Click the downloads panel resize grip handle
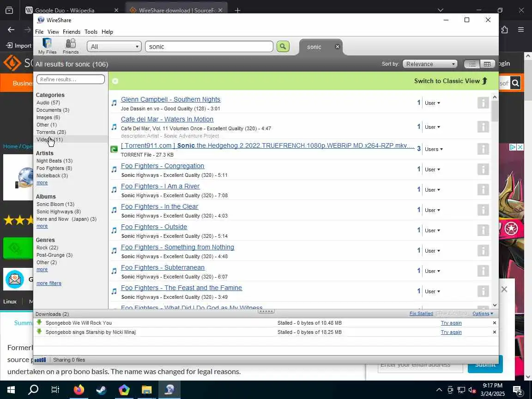Image resolution: width=532 pixels, height=399 pixels. (x=266, y=311)
